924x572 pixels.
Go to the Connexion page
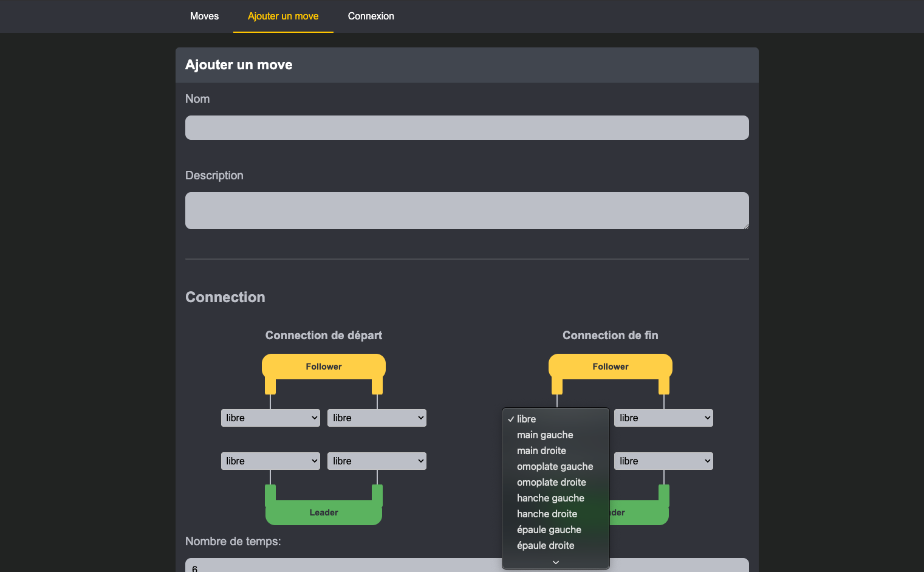coord(371,16)
